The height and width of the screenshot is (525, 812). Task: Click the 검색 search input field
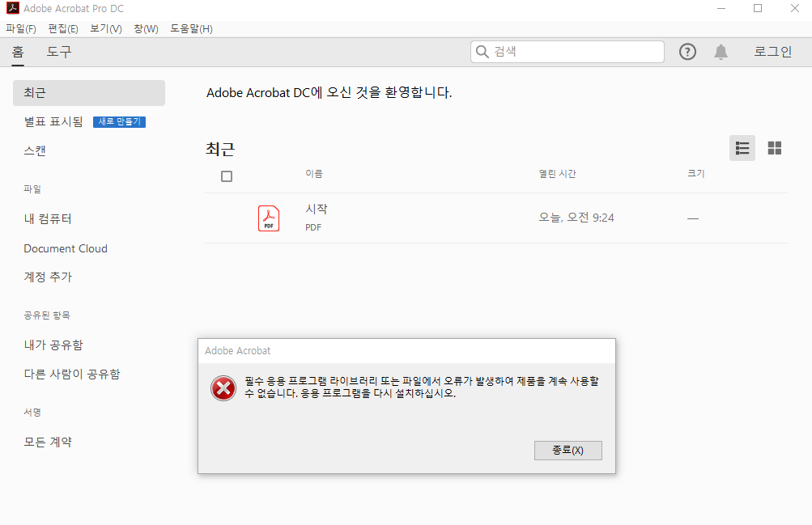tap(568, 52)
